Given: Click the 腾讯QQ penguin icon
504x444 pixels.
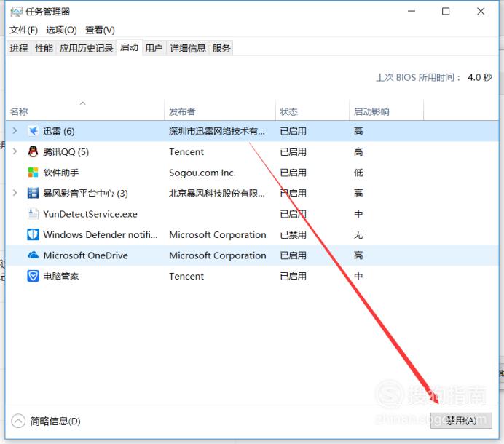Looking at the screenshot, I should [33, 151].
